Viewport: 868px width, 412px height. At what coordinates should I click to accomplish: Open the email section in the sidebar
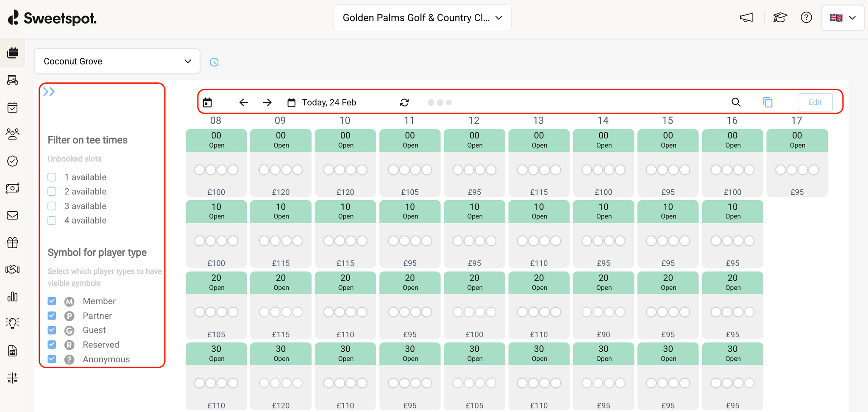(13, 215)
